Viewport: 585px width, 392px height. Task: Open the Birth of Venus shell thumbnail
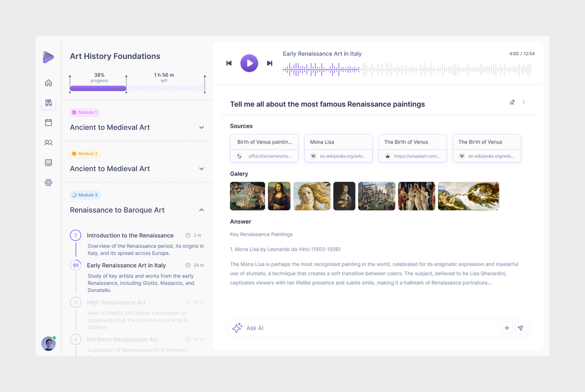(247, 196)
